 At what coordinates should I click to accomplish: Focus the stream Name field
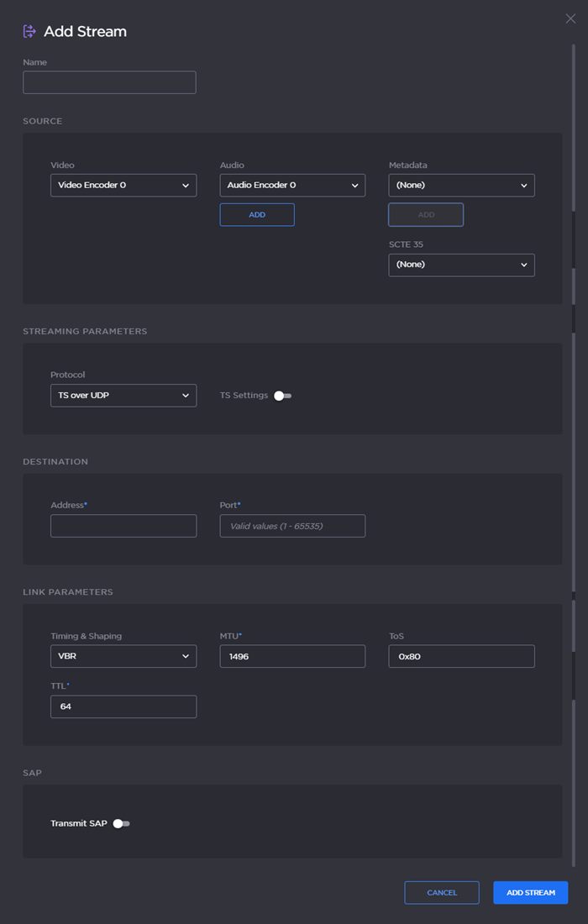[109, 82]
